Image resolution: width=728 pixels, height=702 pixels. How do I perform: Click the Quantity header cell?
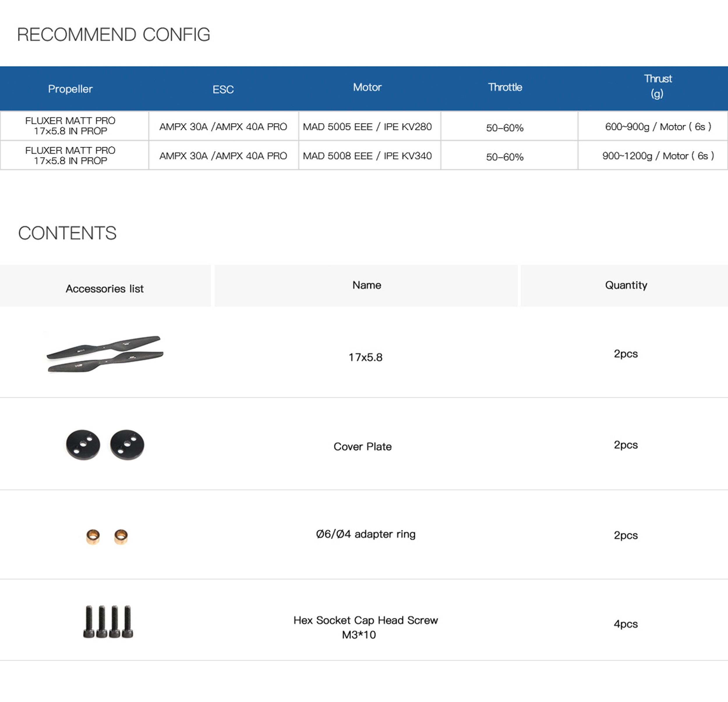(x=626, y=285)
